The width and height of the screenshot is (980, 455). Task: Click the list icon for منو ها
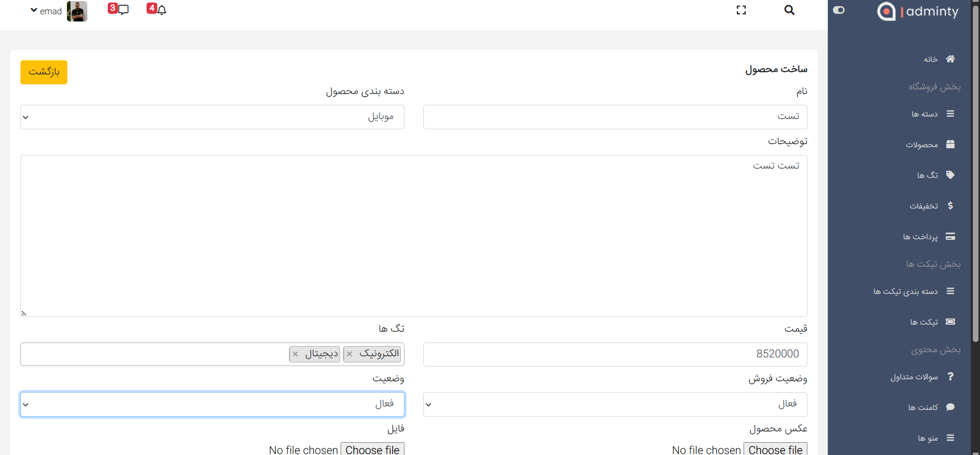(950, 438)
